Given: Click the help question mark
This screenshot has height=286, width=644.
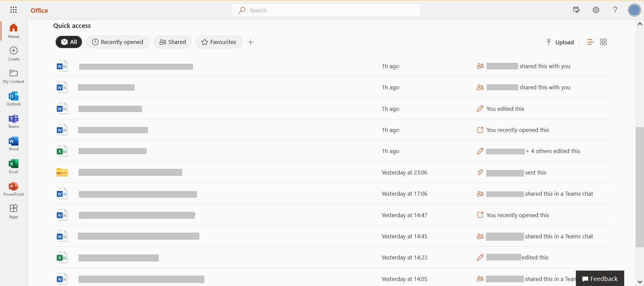Looking at the screenshot, I should pos(615,10).
